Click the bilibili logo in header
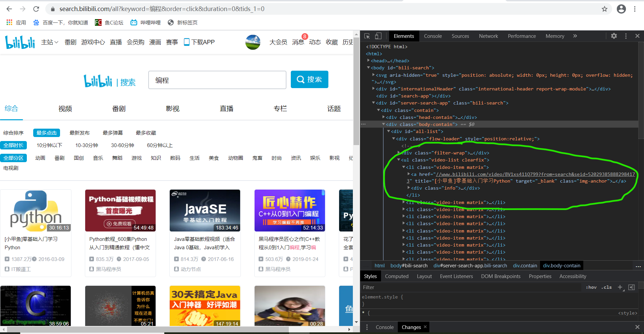Image resolution: width=644 pixels, height=334 pixels. click(20, 42)
